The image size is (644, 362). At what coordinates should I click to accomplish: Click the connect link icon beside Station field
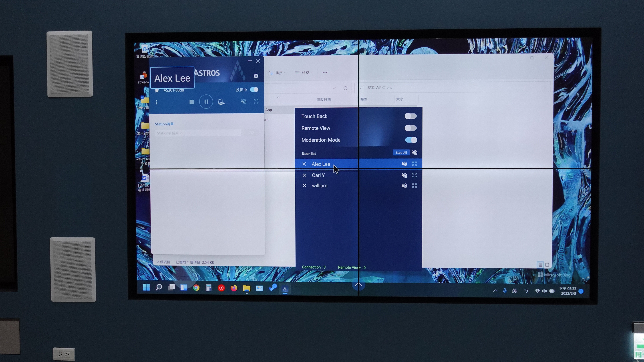click(x=251, y=133)
